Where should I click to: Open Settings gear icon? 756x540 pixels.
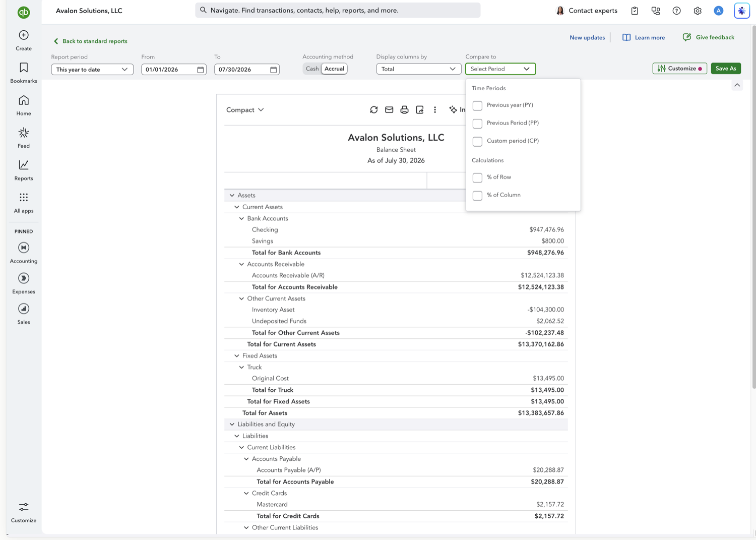698,11
